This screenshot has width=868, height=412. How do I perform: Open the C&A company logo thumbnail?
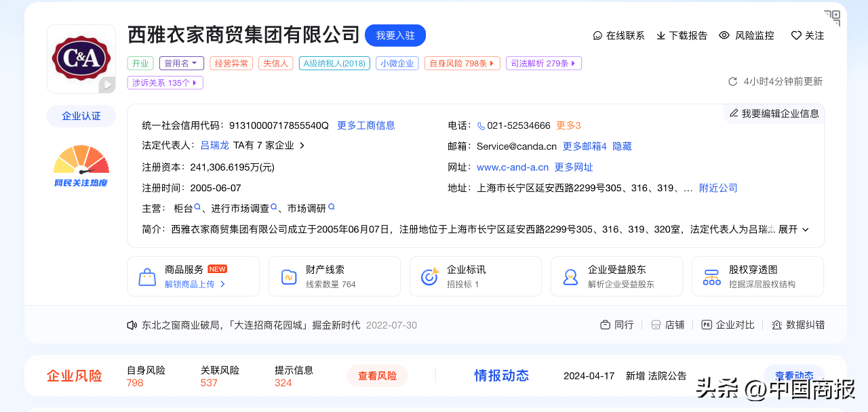pyautogui.click(x=81, y=59)
